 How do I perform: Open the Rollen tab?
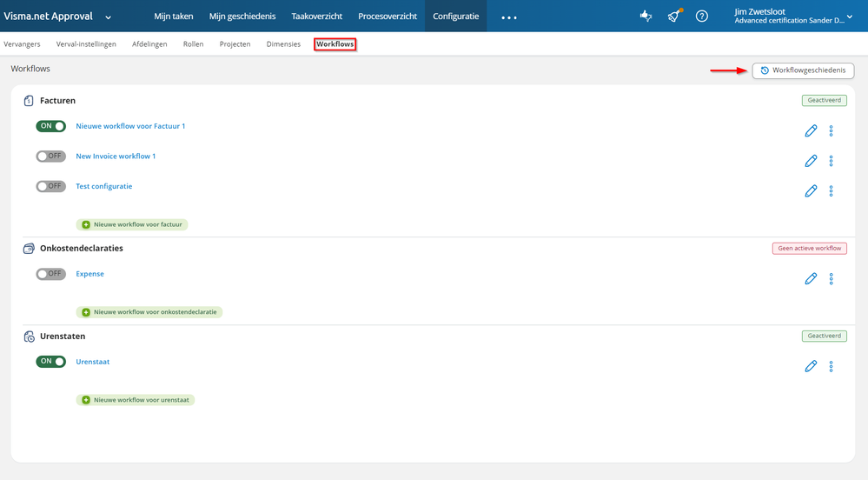tap(193, 44)
